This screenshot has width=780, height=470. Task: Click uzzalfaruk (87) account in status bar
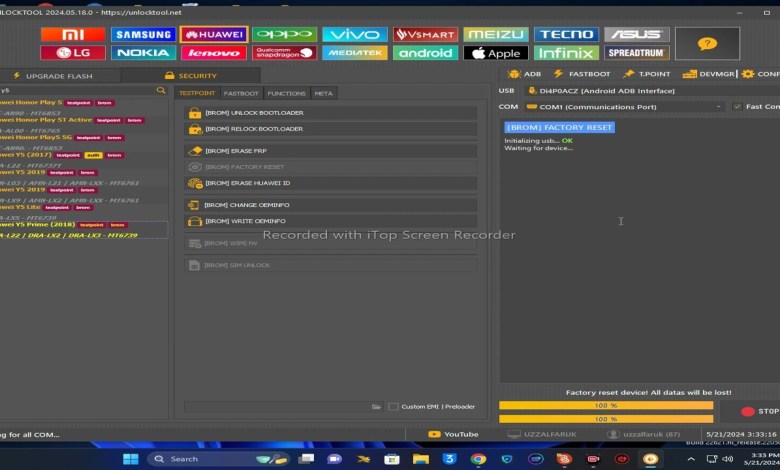click(x=643, y=434)
